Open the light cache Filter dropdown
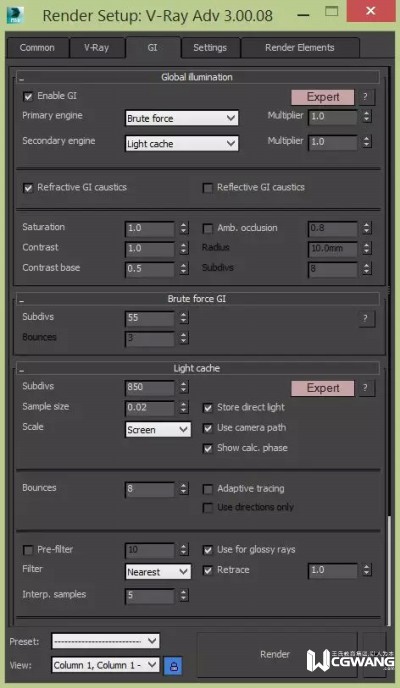This screenshot has height=688, width=400. tap(158, 572)
